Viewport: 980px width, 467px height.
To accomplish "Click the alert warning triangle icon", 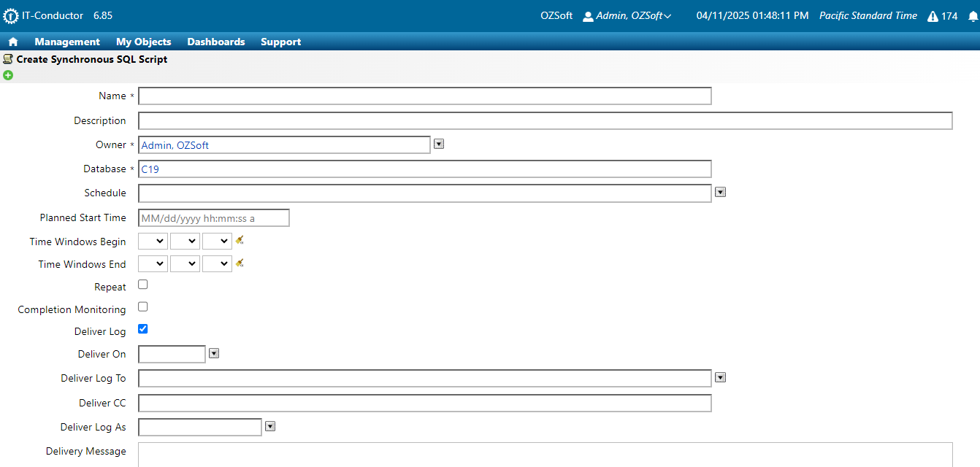I will [933, 16].
